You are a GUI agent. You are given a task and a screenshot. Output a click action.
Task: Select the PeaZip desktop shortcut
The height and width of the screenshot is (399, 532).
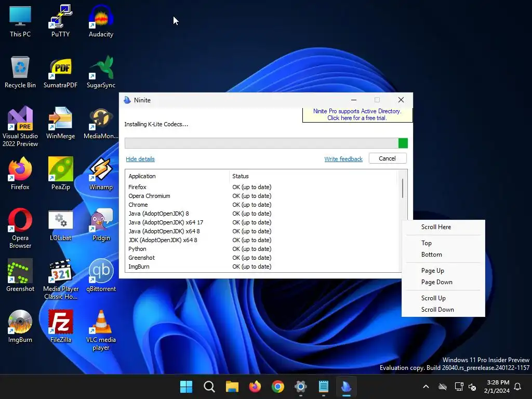tap(60, 174)
